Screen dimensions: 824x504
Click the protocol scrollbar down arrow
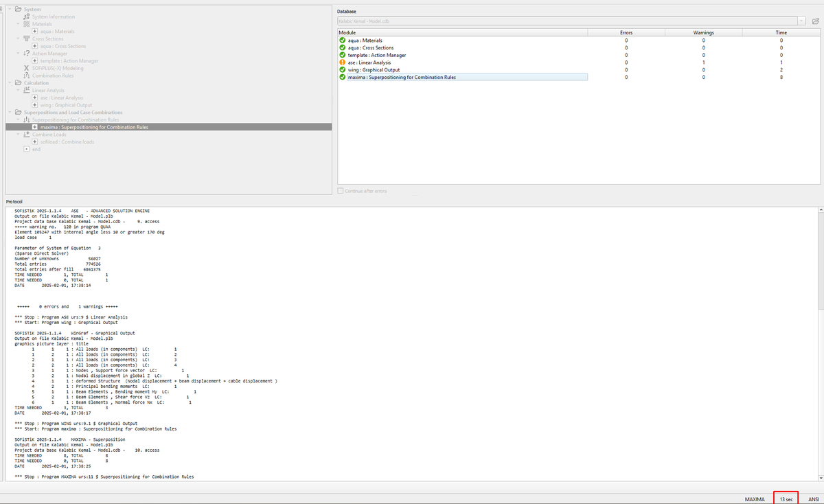coord(820,478)
